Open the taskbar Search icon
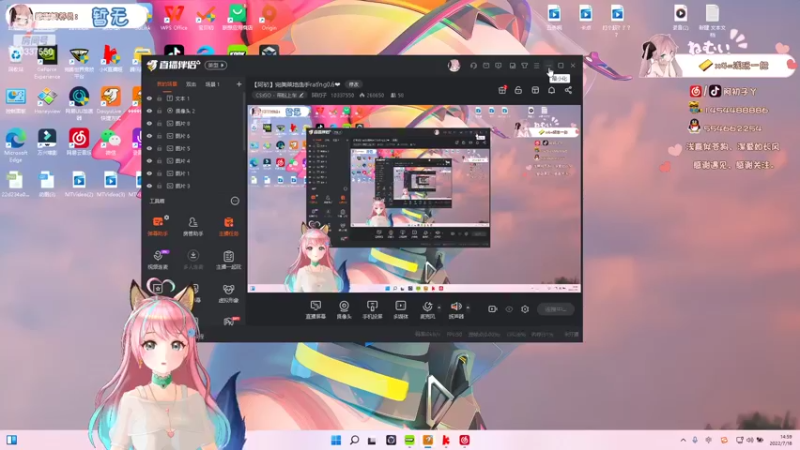The image size is (800, 450). pos(354,440)
